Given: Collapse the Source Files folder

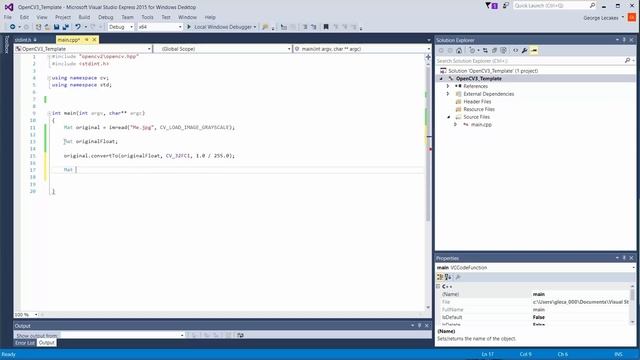Looking at the screenshot, I should click(x=448, y=117).
